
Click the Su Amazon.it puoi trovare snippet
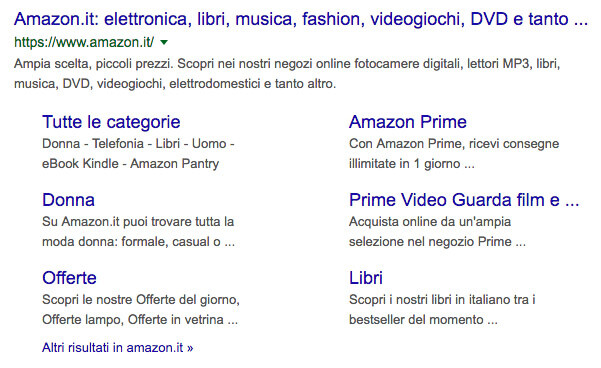(138, 232)
